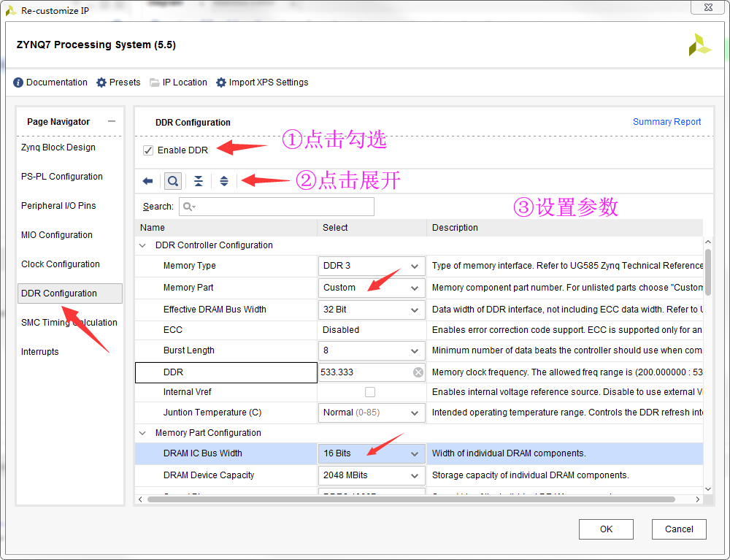Image resolution: width=730 pixels, height=560 pixels.
Task: Click the collapse all toolbar icon
Action: [199, 181]
